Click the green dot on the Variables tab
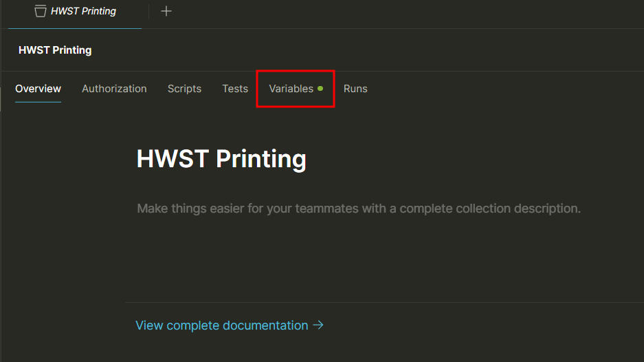644x362 pixels. [320, 88]
